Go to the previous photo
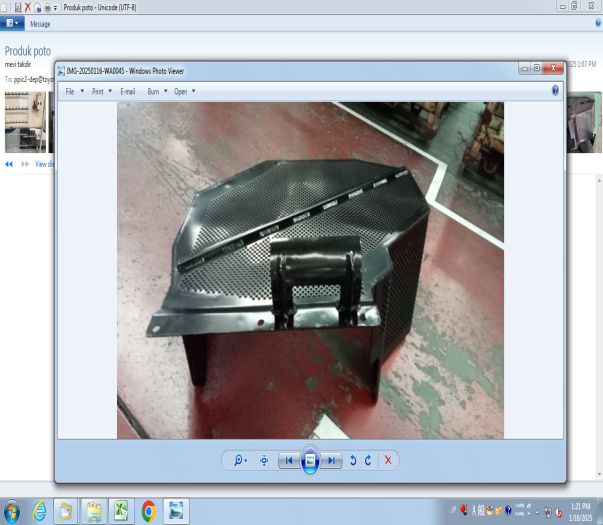Viewport: 603px width, 525px height. [289, 460]
